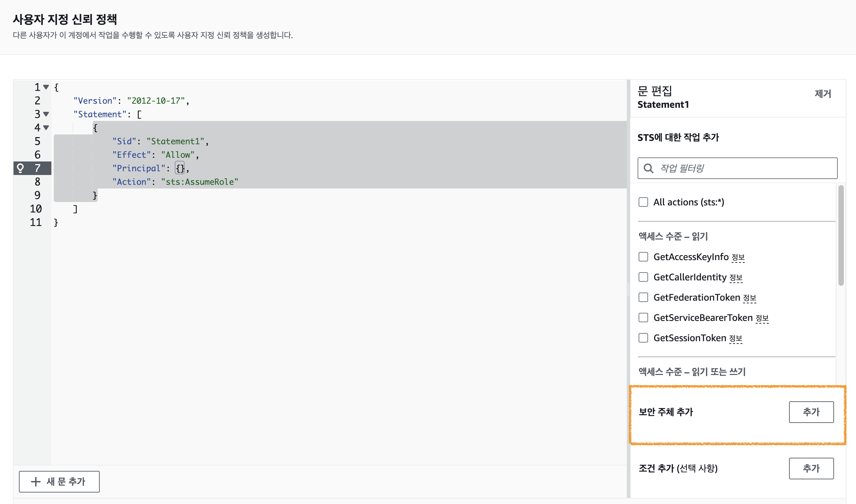Screen dimensions: 856x504
Task: Select the GetFederationToken checkbox
Action: tap(643, 298)
